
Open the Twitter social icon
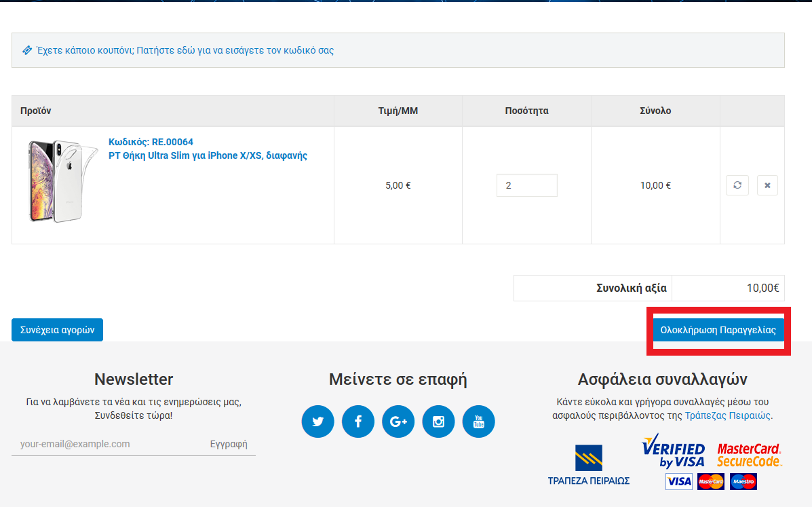(318, 421)
